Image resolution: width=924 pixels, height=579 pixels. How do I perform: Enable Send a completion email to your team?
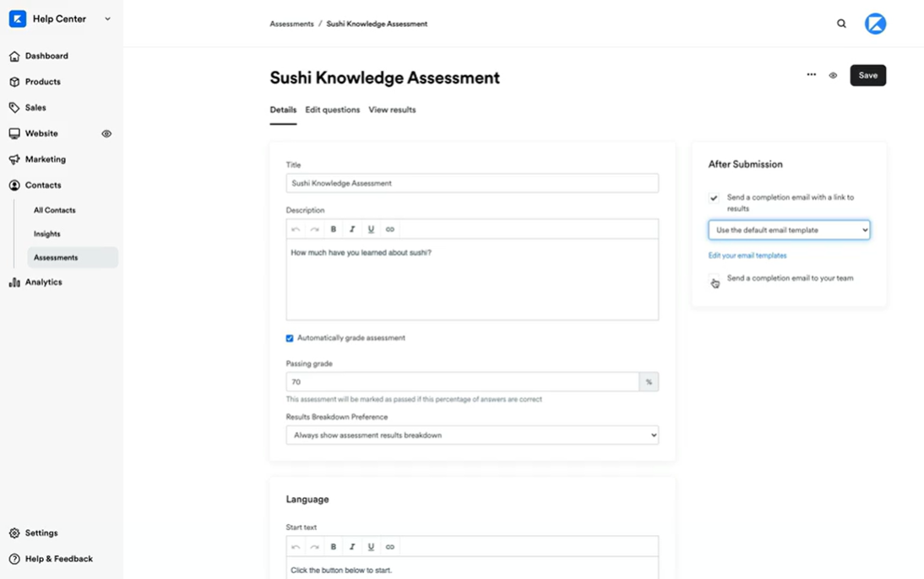(x=714, y=279)
